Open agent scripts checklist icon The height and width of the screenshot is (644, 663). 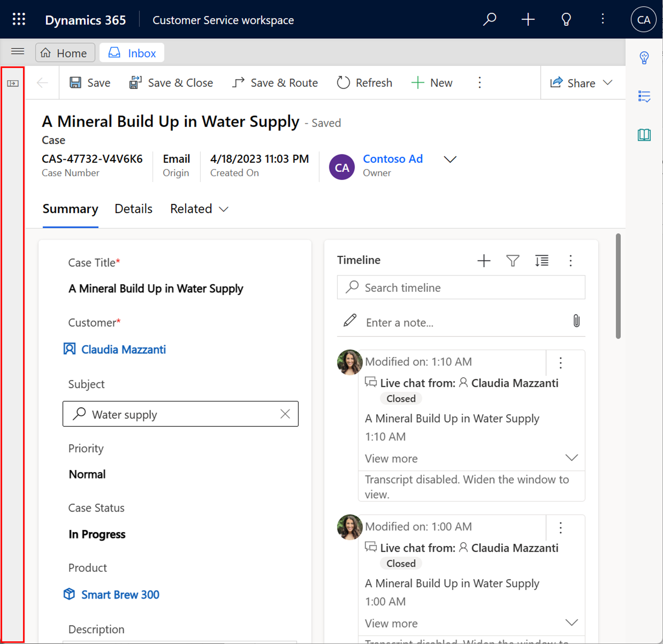[x=644, y=97]
